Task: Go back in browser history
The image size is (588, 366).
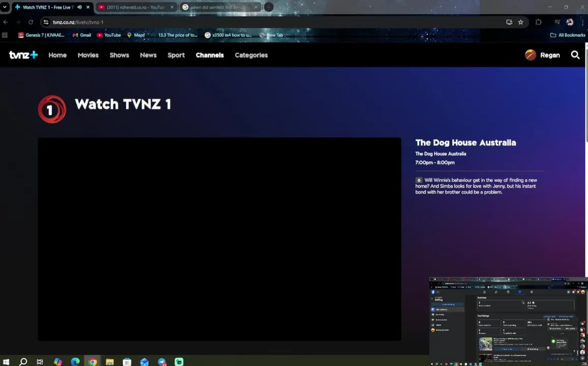Action: tap(5, 22)
